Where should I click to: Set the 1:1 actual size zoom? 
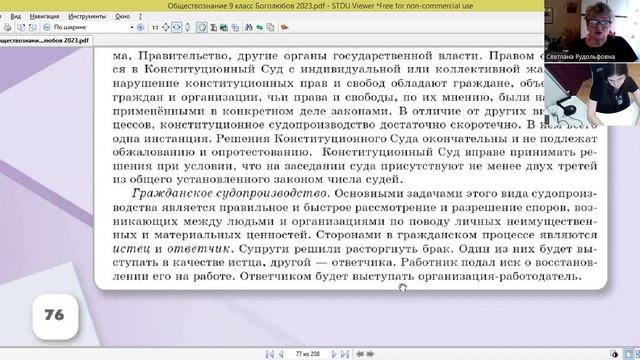[x=155, y=27]
